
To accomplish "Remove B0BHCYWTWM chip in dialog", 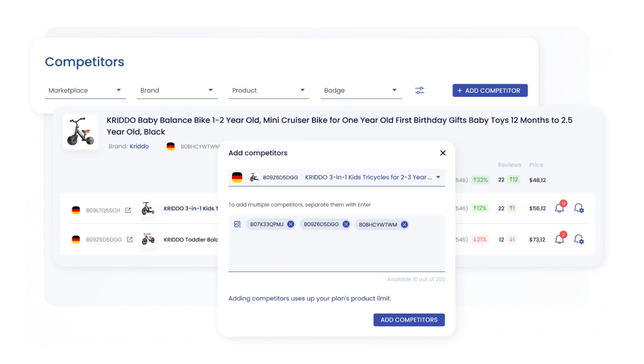I will pyautogui.click(x=404, y=225).
